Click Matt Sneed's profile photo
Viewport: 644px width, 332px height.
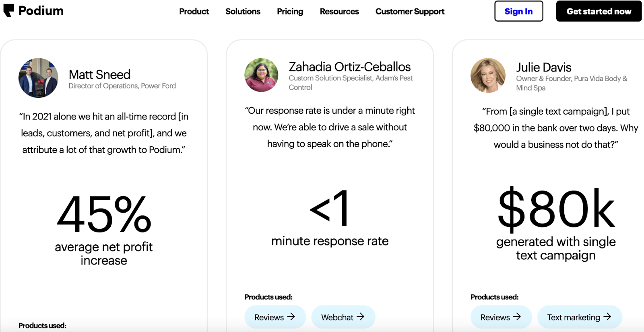[38, 78]
